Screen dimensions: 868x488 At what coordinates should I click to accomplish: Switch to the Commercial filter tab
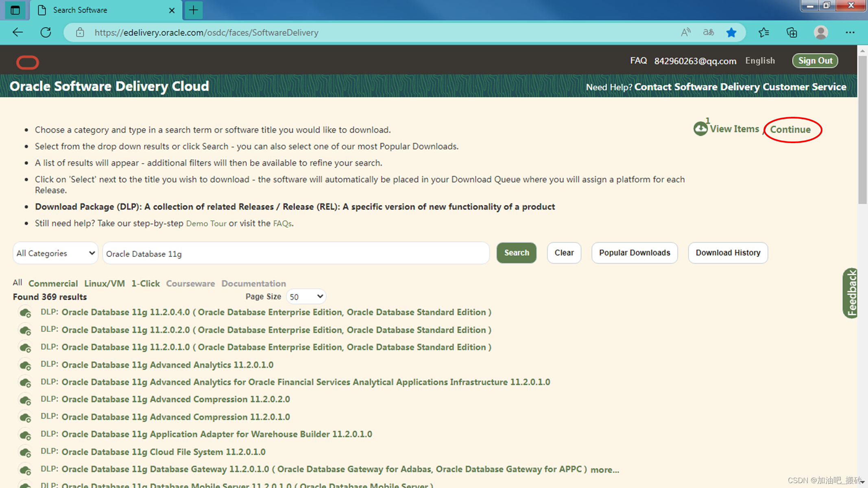pyautogui.click(x=53, y=283)
